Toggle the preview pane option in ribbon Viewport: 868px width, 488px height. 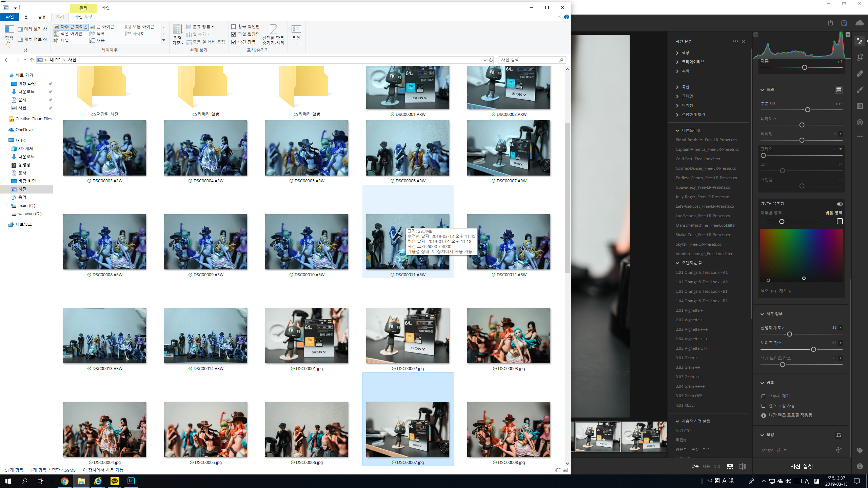[x=33, y=29]
